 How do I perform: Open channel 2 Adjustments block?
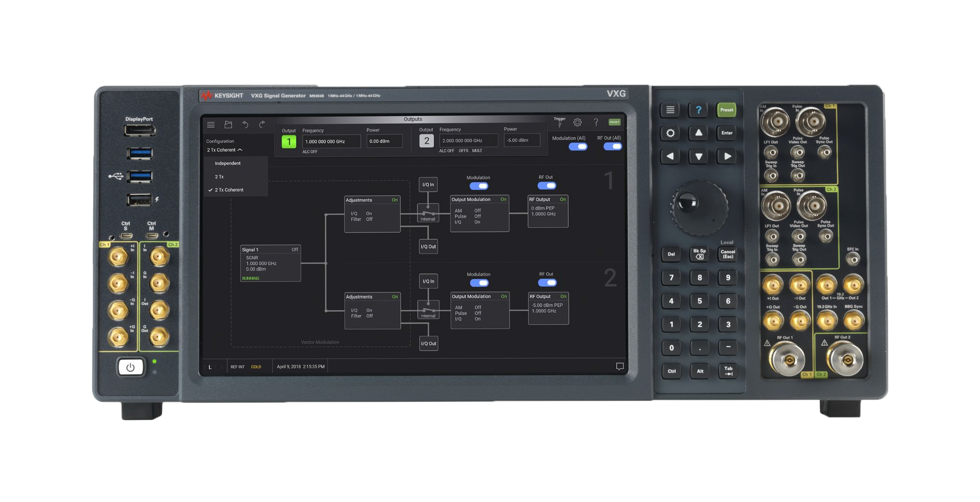coord(373,311)
